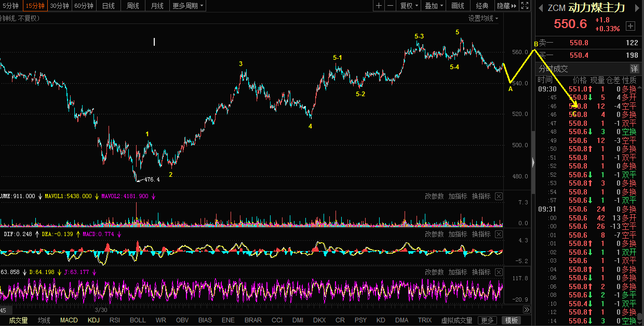Add ZCM to the watchlist with the plus box

click(x=630, y=26)
